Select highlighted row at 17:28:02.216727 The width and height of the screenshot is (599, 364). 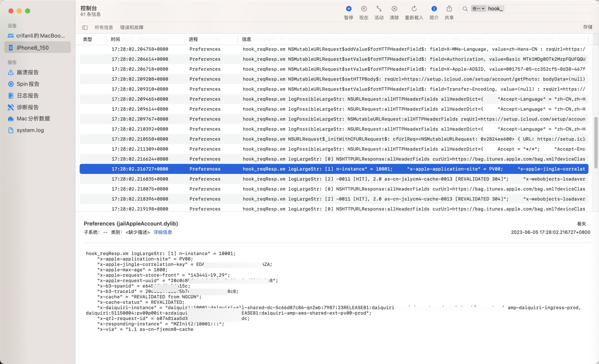(334, 169)
